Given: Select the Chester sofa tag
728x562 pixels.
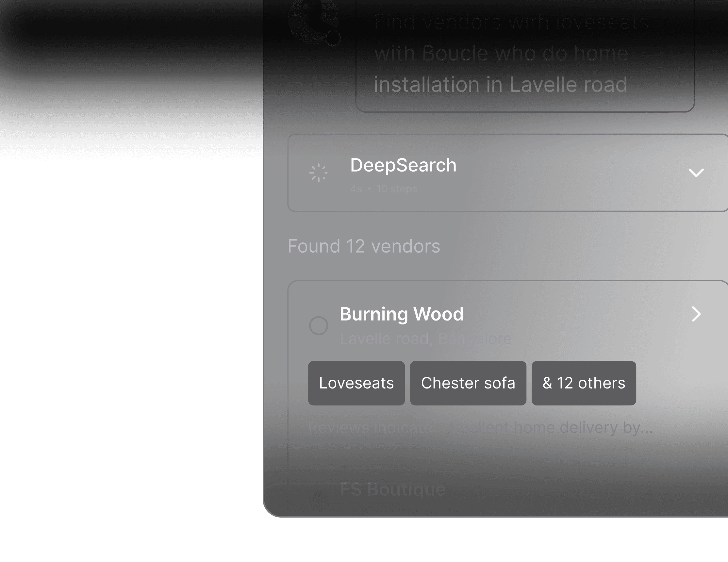Looking at the screenshot, I should coord(468,383).
